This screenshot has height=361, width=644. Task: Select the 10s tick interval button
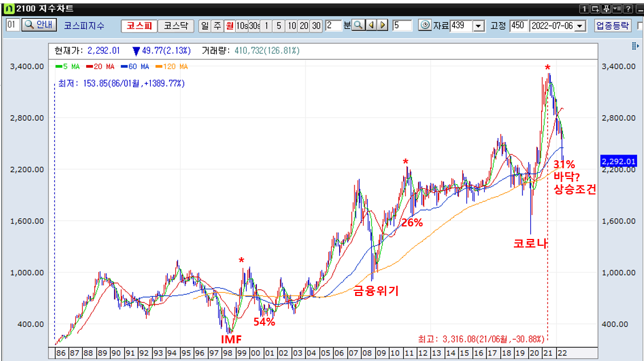[242, 26]
